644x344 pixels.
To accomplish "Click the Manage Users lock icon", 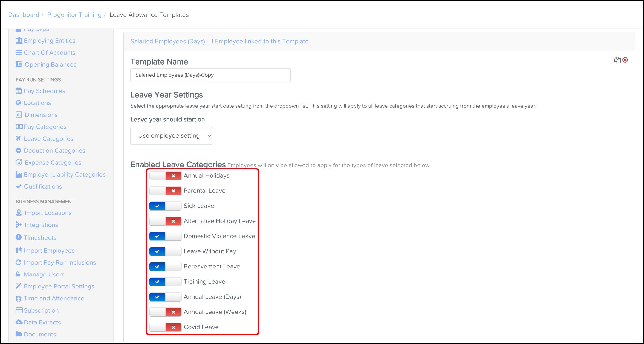I will click(18, 274).
